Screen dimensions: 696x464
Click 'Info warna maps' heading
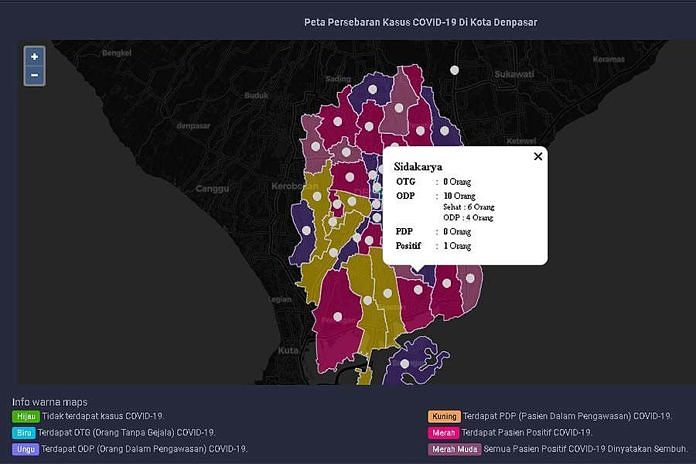tap(50, 402)
